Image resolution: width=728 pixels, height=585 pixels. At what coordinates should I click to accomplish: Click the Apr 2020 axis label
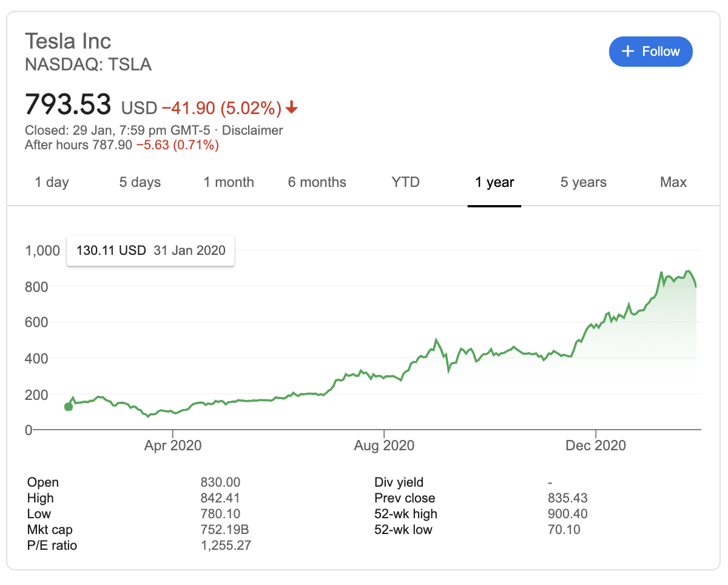click(173, 445)
